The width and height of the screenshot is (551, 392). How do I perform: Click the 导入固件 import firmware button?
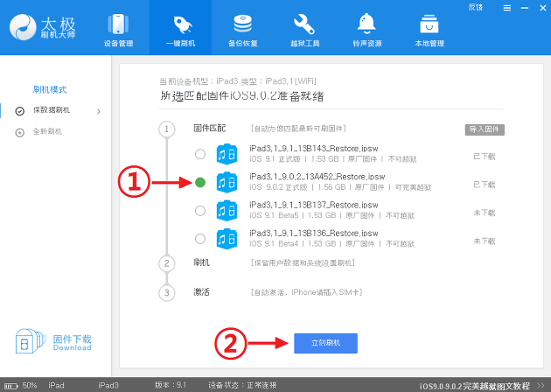(x=485, y=129)
